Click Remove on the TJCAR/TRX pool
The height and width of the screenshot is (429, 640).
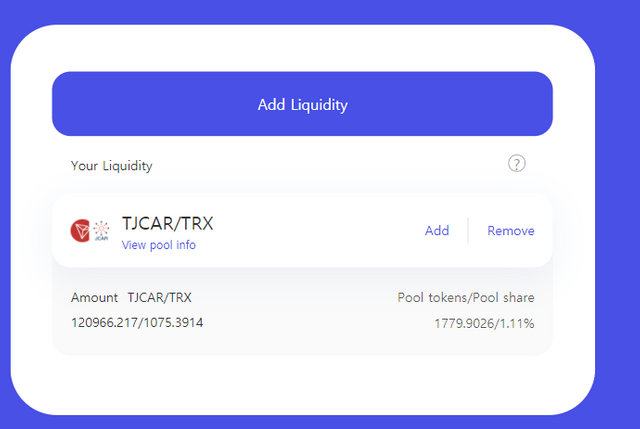pos(511,231)
